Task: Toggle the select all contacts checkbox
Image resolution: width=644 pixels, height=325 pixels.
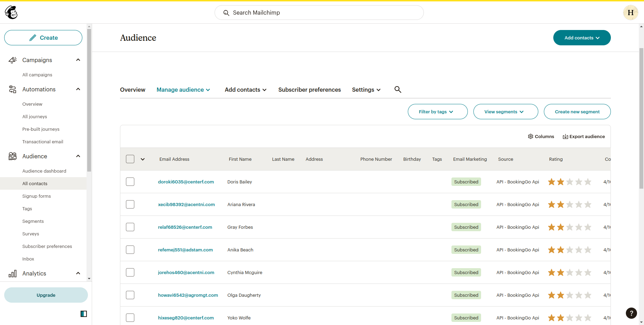Action: click(130, 159)
